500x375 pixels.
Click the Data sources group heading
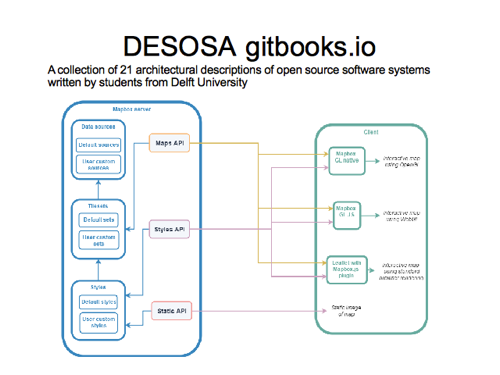(x=98, y=127)
